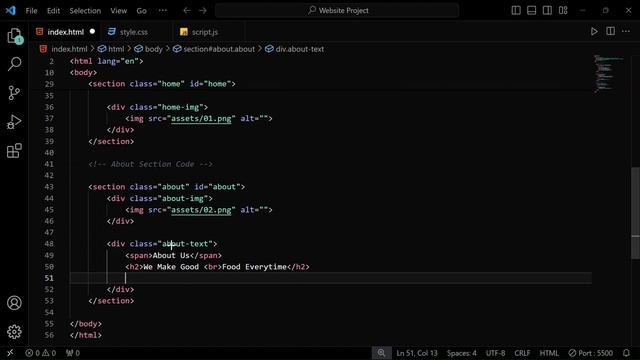Go forward with navigation arrow
Viewport: 640px width, 360px height.
tap(203, 11)
